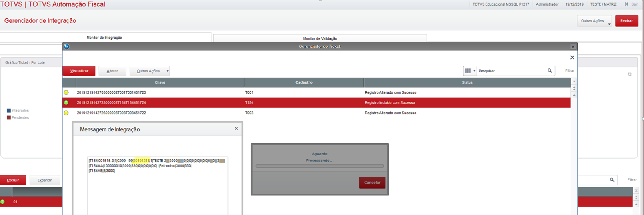Select the row with key ending T154451724

pos(317,103)
